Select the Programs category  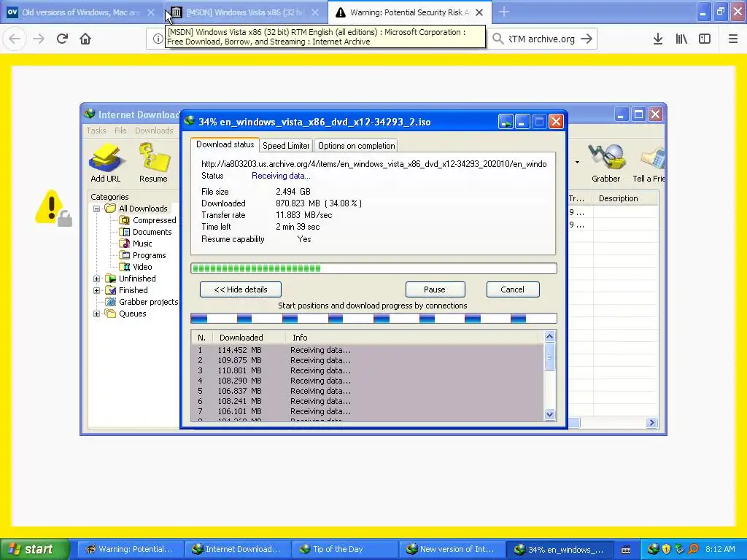pos(142,255)
